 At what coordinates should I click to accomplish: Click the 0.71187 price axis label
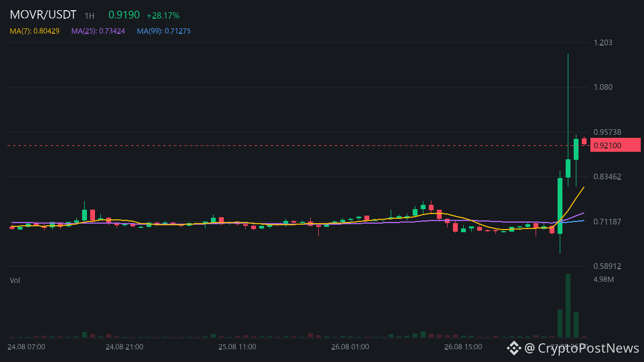coord(608,221)
